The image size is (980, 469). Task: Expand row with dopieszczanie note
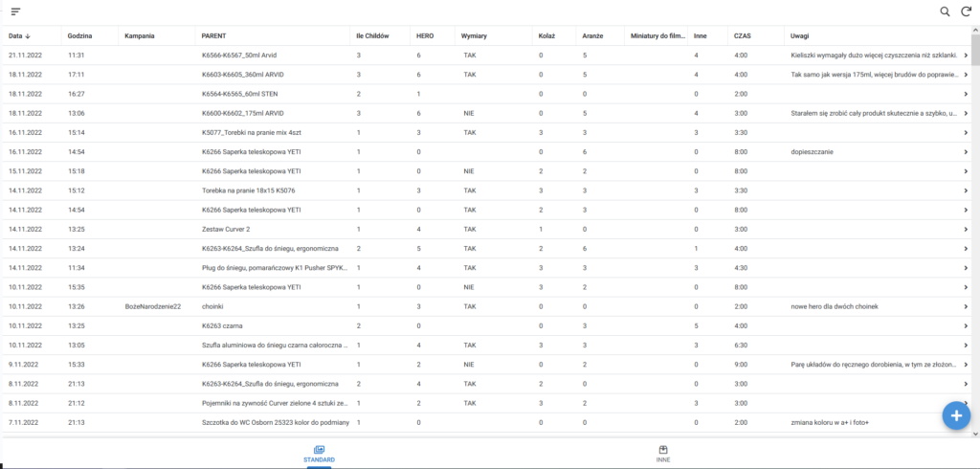click(965, 151)
